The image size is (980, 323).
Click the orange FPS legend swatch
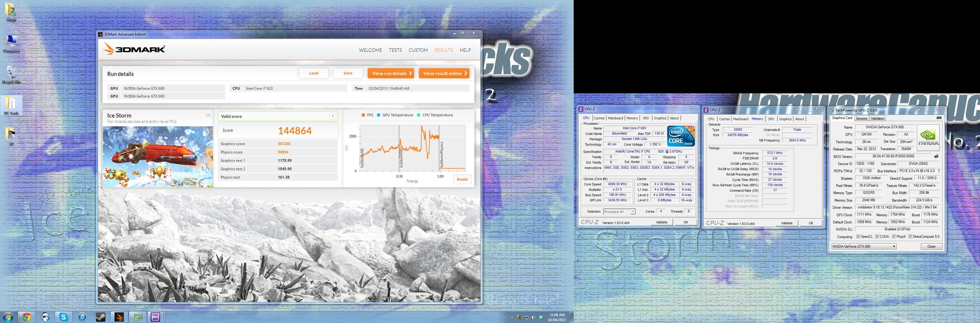(x=363, y=115)
